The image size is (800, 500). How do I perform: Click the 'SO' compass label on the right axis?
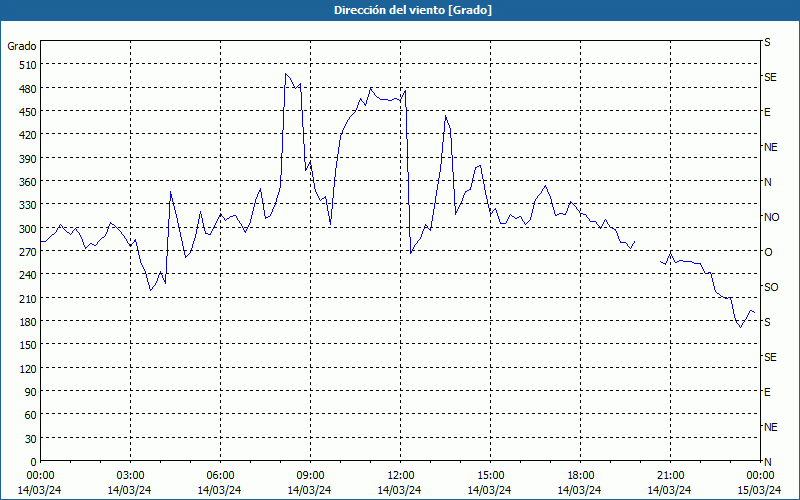tap(771, 287)
